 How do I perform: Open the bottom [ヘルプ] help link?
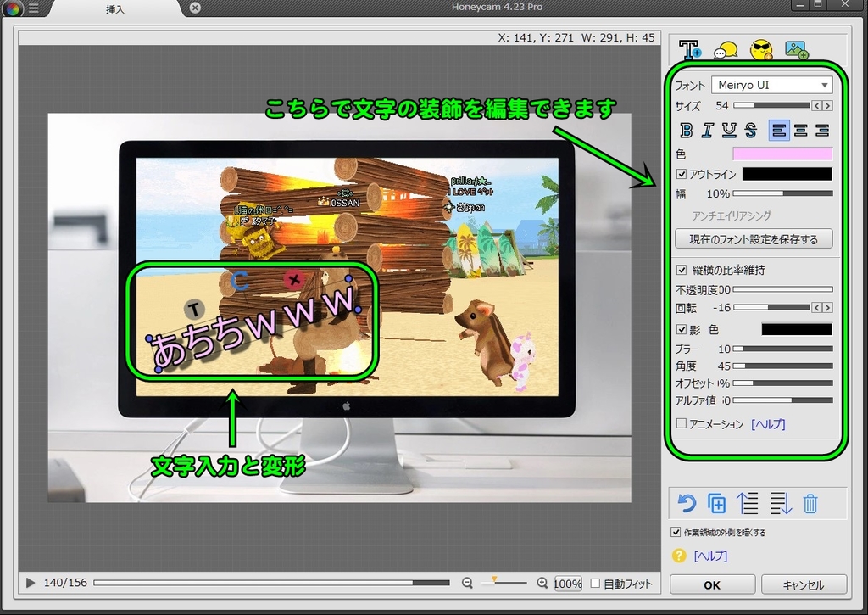click(x=711, y=556)
